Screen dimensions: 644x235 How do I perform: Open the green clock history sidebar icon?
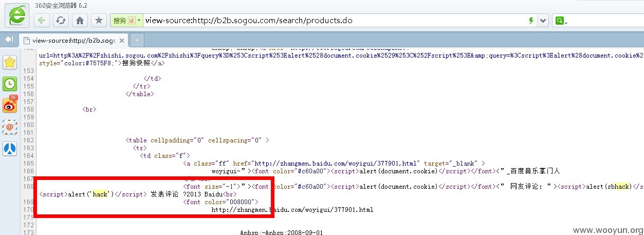(x=10, y=84)
